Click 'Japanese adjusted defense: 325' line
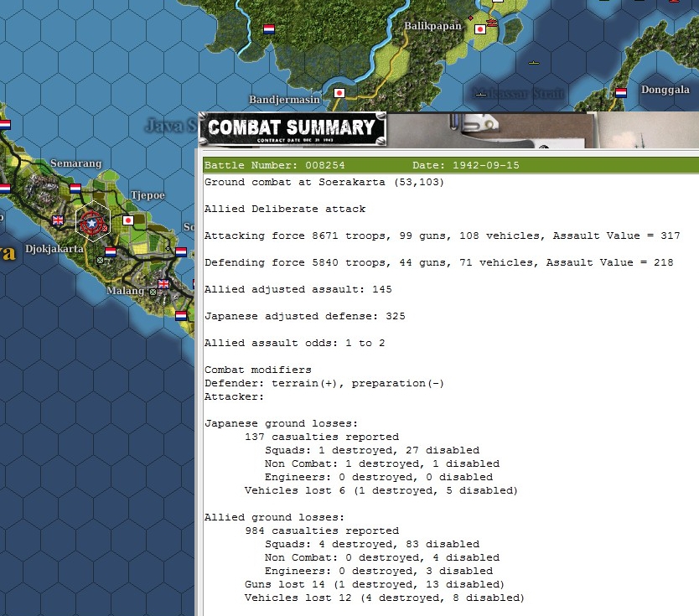 (305, 316)
